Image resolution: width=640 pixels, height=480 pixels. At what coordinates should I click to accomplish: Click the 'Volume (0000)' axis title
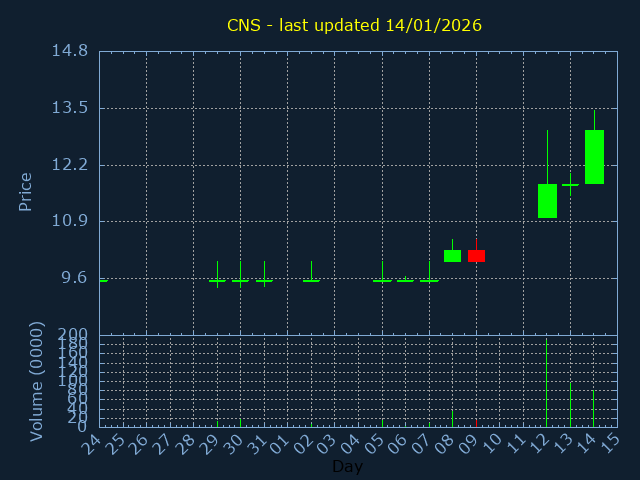[x=37, y=381]
